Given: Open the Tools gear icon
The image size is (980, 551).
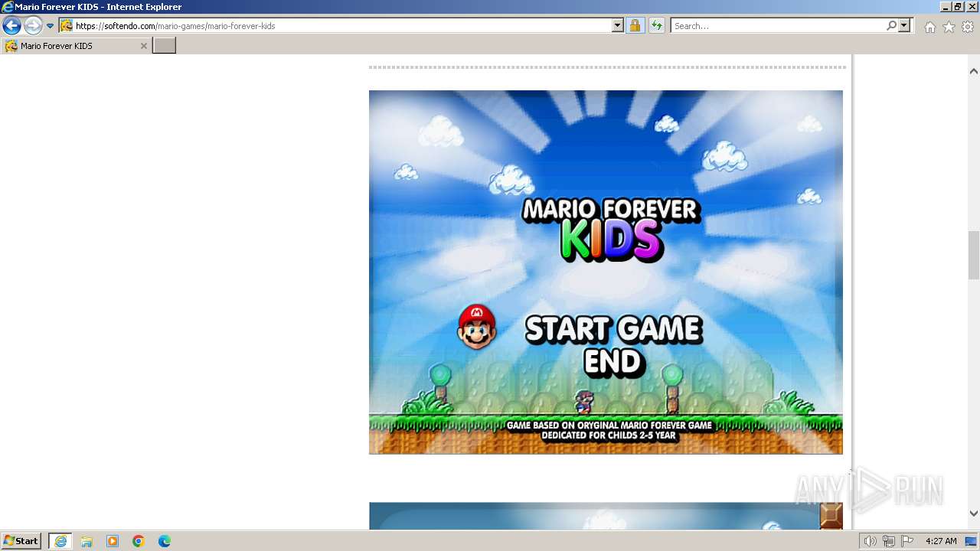Looking at the screenshot, I should tap(968, 27).
